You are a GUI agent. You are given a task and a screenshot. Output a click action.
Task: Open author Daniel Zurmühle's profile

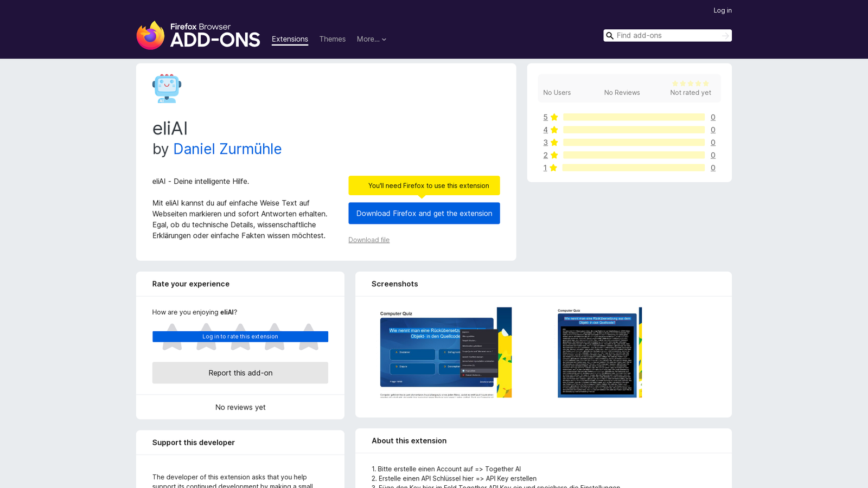(227, 149)
